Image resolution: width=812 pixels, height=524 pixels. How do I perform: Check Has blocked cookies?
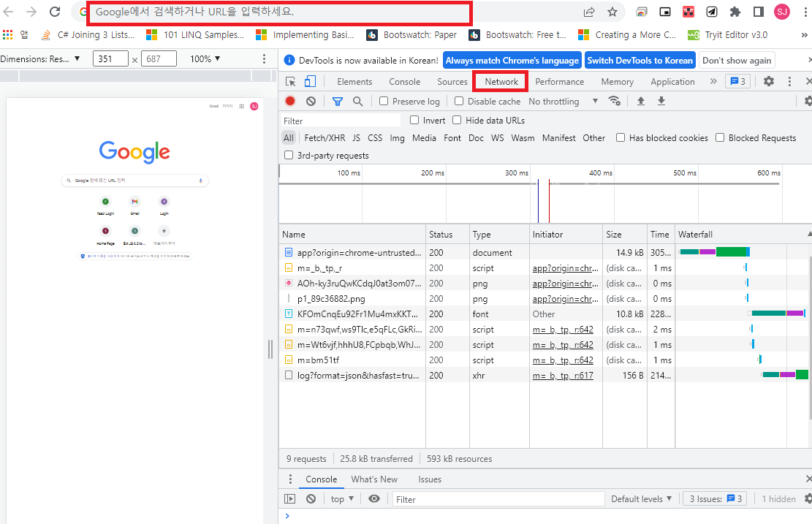coord(621,137)
